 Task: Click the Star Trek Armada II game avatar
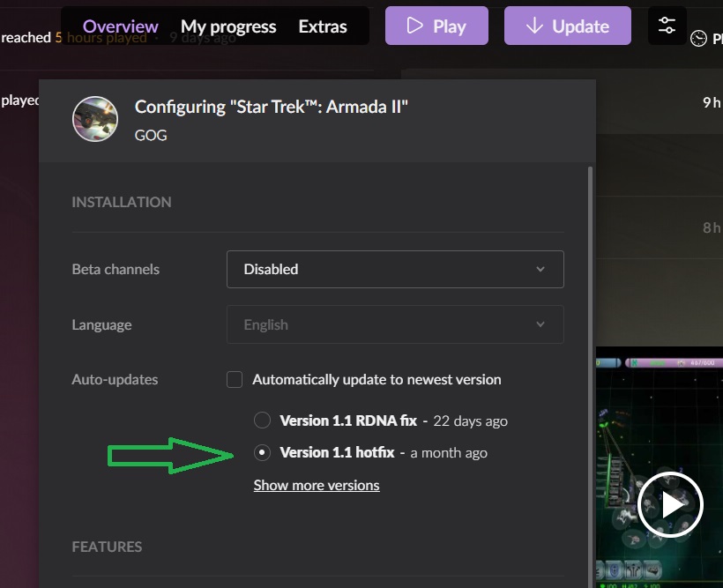pos(95,119)
